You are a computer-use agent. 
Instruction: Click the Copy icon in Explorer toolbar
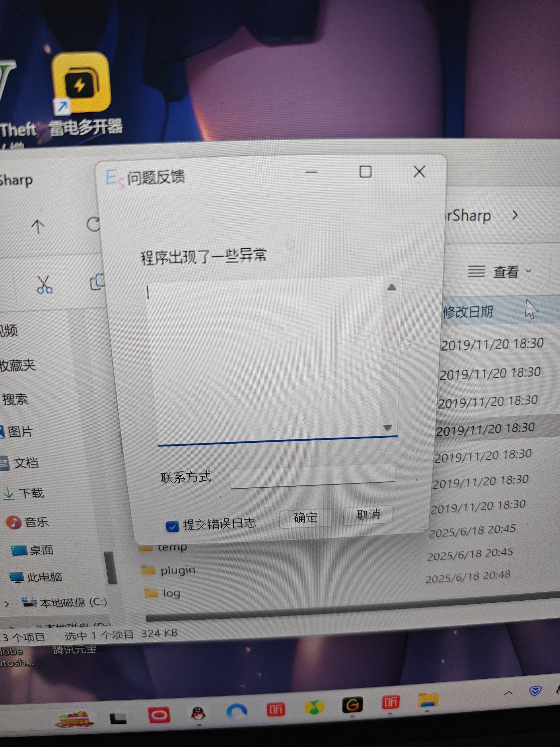coord(97,282)
